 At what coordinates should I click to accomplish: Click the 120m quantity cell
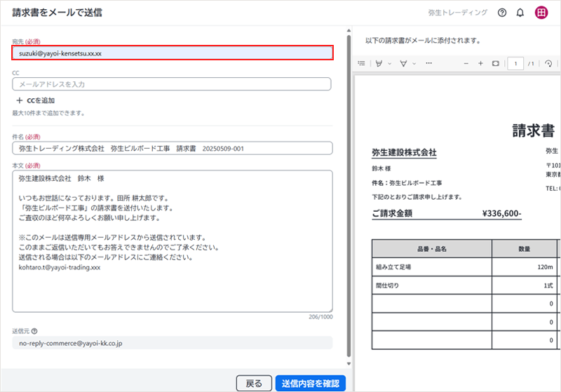pyautogui.click(x=524, y=266)
